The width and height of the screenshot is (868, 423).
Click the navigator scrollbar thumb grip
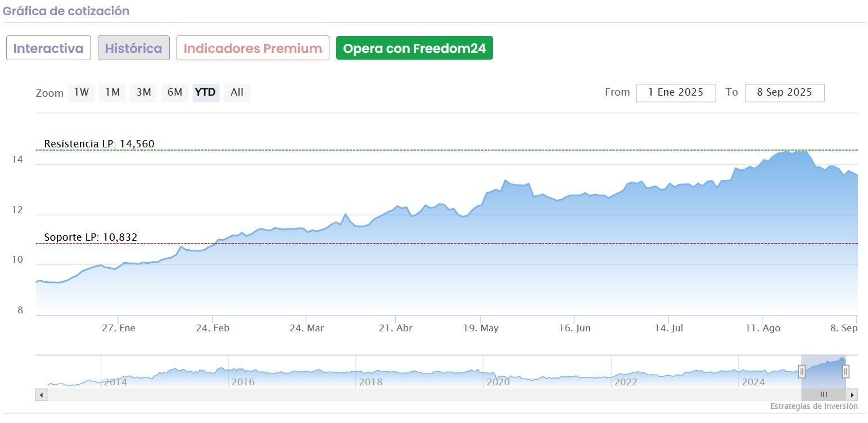pos(824,395)
